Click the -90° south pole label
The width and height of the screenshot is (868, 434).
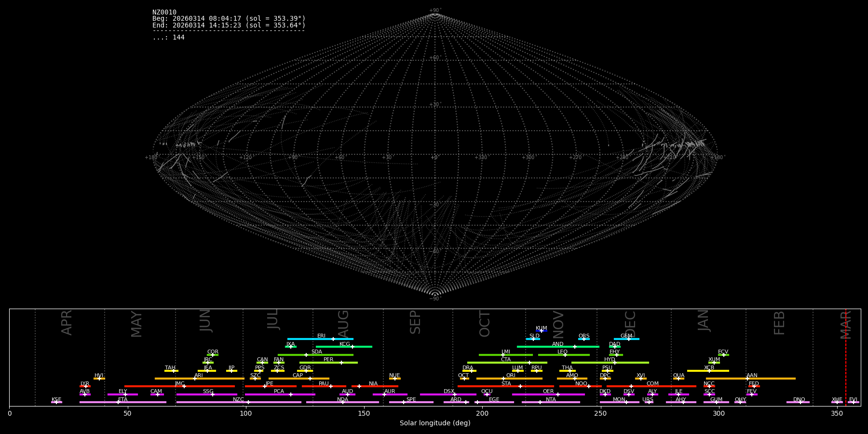click(434, 298)
